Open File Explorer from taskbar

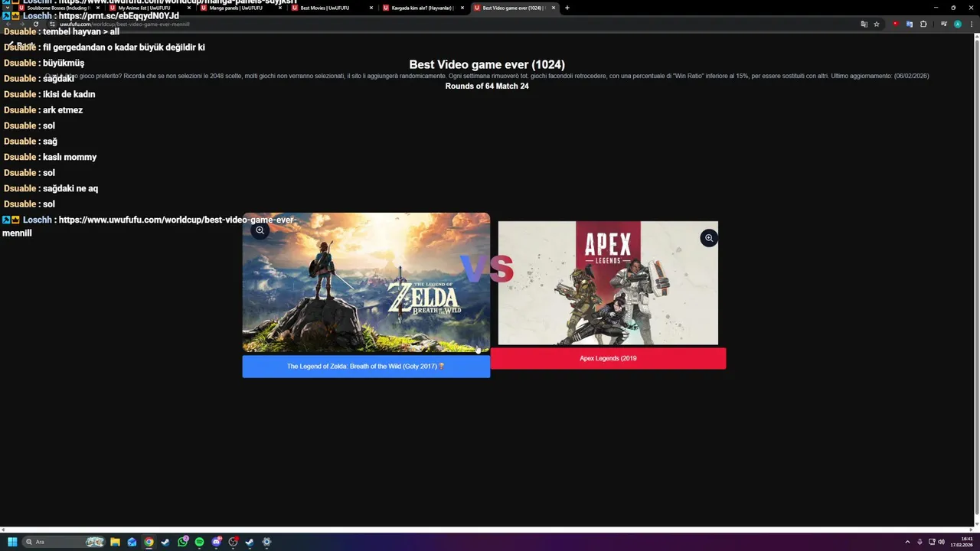pyautogui.click(x=115, y=542)
